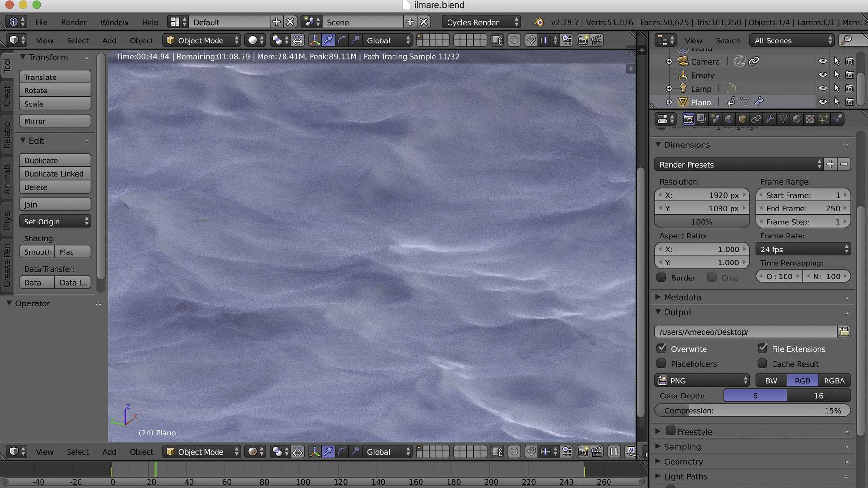Apply Smooth shading to the object

coord(37,252)
